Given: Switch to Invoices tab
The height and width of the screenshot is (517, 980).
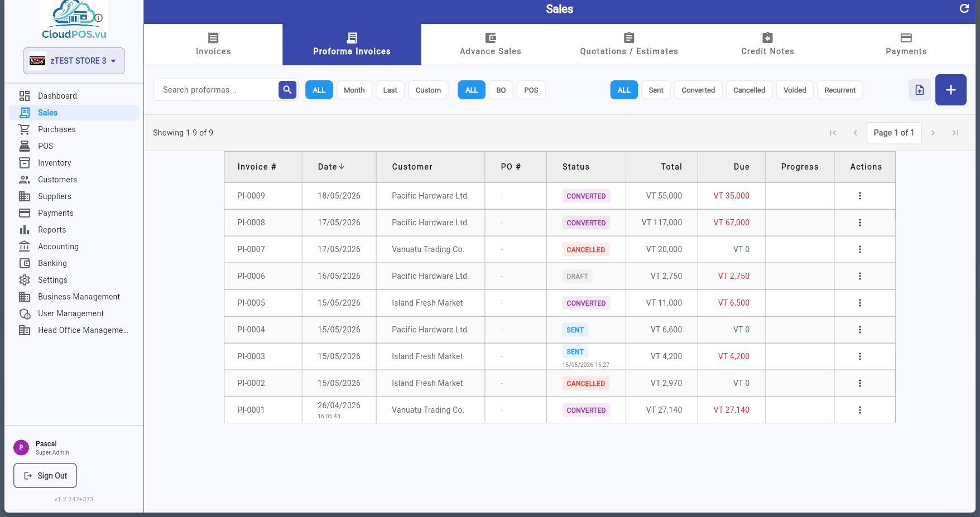Looking at the screenshot, I should point(213,45).
